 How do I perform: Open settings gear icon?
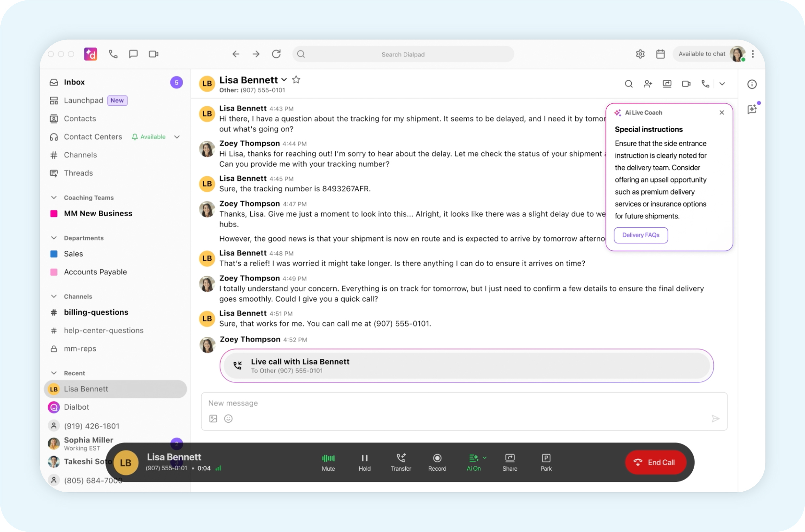(640, 54)
